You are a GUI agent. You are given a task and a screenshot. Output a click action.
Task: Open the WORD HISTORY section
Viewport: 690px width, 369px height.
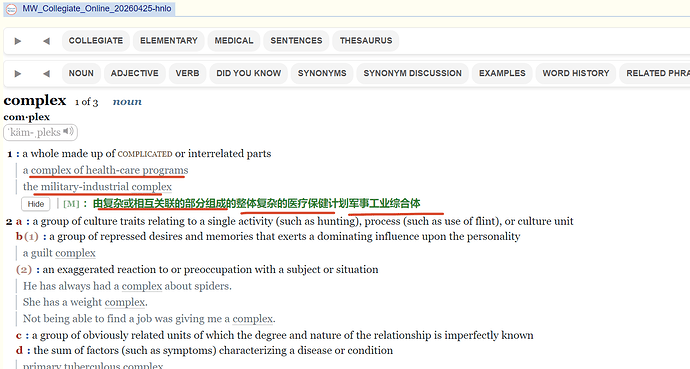(x=576, y=73)
